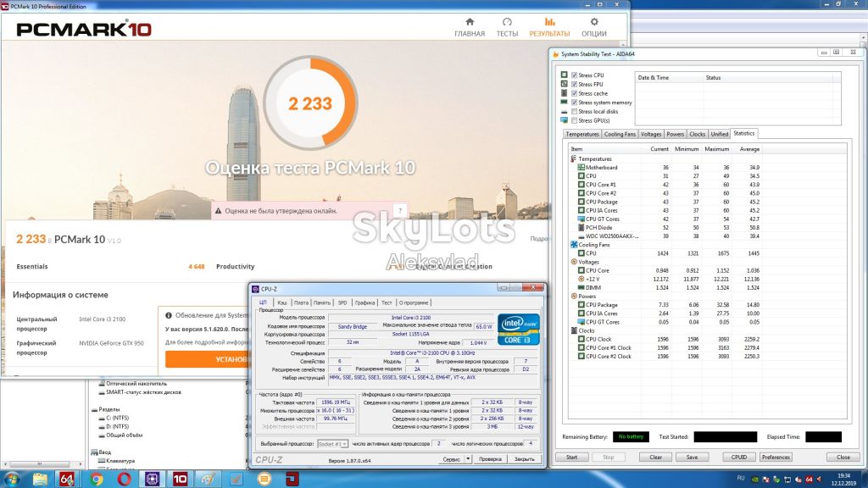The image size is (868, 488).
Task: Click the Powers icon in the statistics list
Action: point(574,296)
